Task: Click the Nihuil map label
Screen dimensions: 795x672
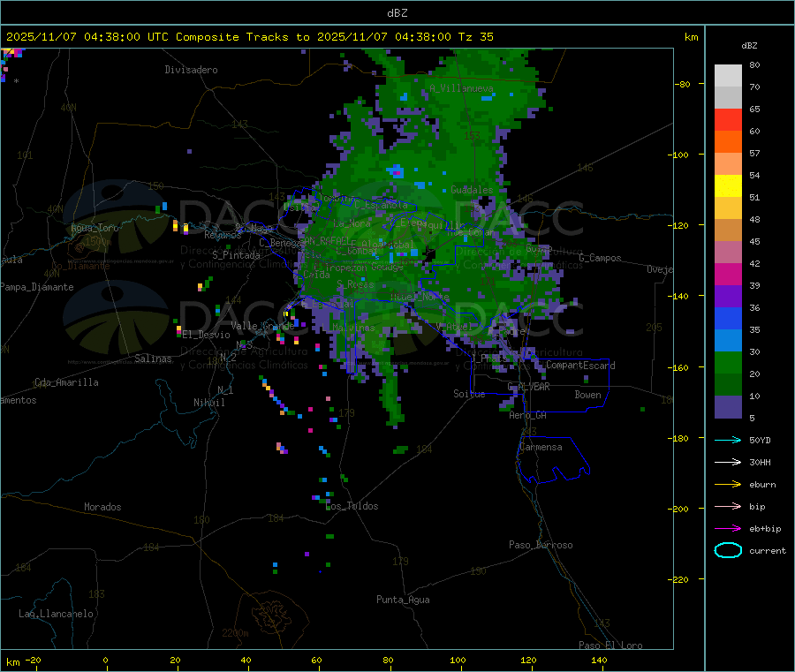Action: coord(208,403)
